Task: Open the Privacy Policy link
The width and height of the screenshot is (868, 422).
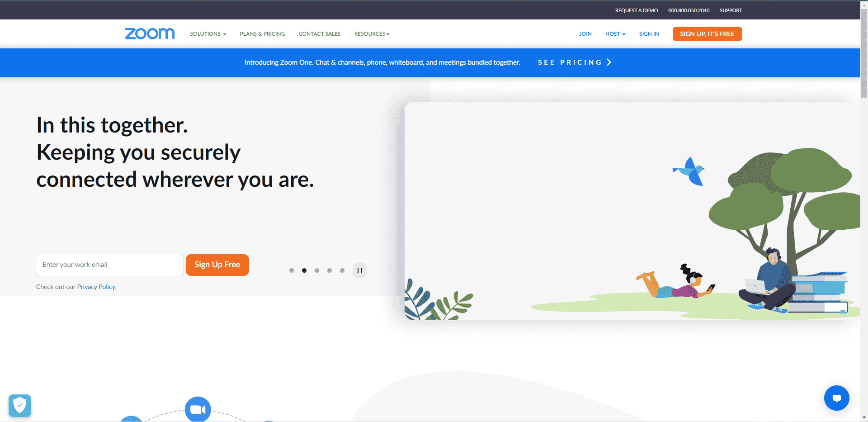Action: pos(96,287)
